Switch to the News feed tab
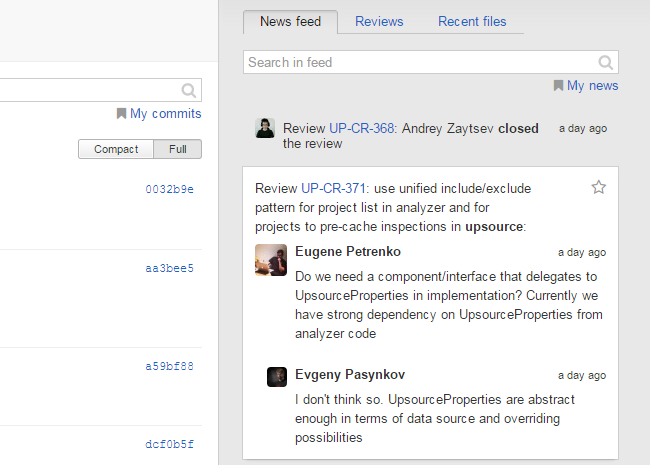This screenshot has height=465, width=650. point(290,22)
